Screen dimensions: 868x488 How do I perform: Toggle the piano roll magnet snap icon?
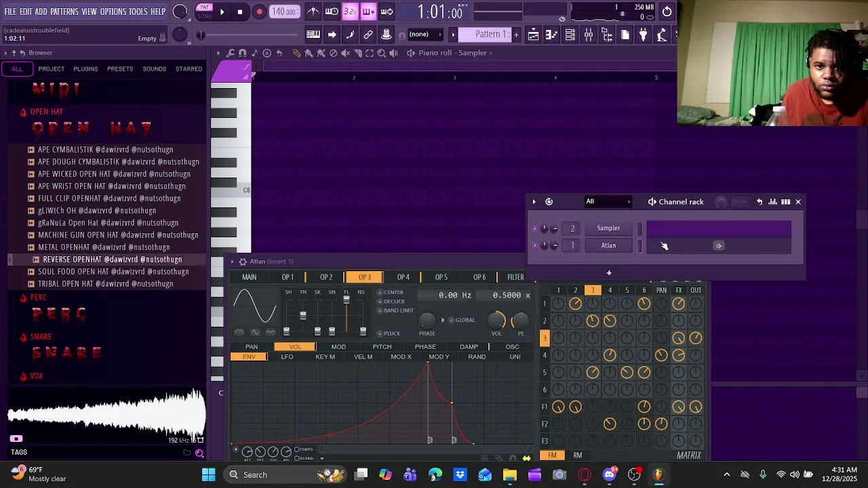coord(242,53)
